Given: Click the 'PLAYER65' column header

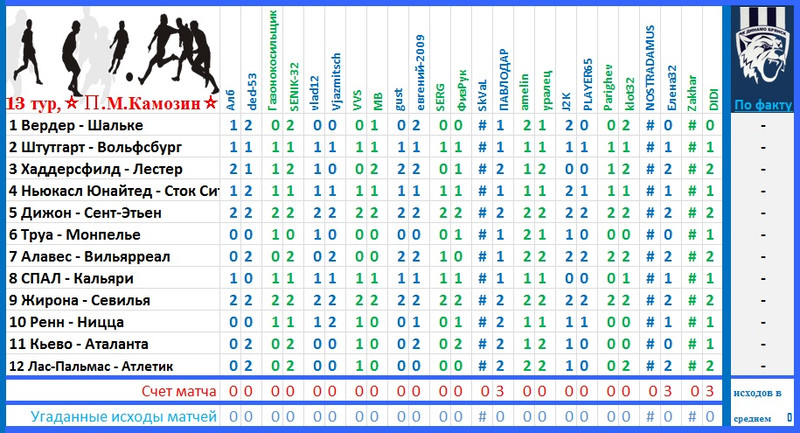Looking at the screenshot, I should 587,84.
